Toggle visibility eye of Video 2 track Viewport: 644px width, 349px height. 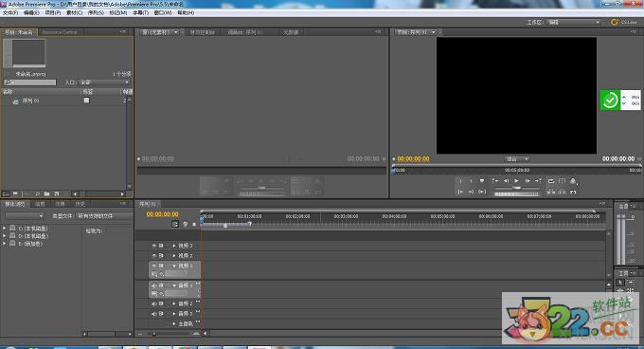click(x=154, y=256)
